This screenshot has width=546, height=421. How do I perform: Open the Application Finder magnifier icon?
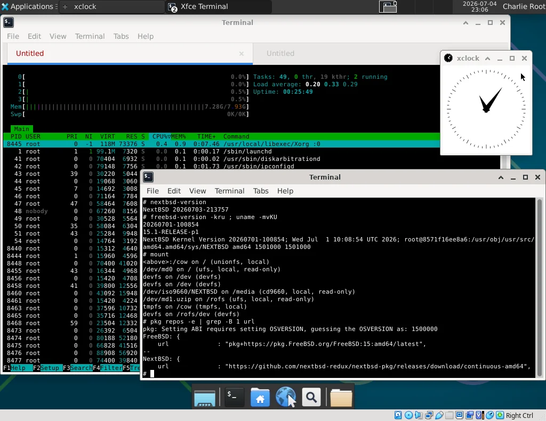(x=311, y=397)
